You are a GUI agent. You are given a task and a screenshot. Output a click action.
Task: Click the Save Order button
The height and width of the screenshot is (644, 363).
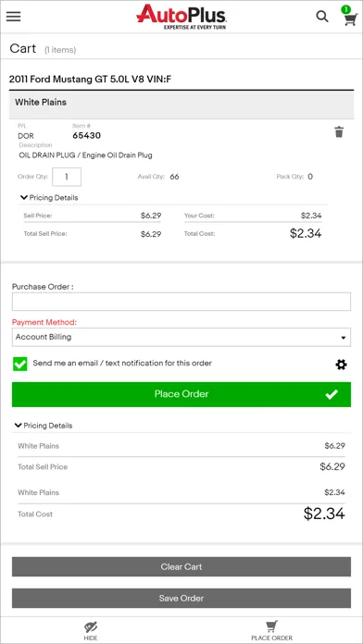[181, 598]
